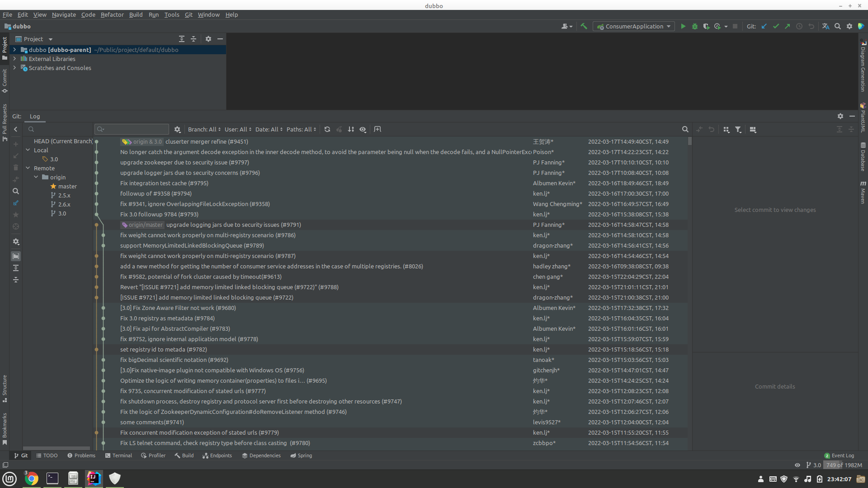Expand all in Project panel
The height and width of the screenshot is (488, 868).
[181, 39]
